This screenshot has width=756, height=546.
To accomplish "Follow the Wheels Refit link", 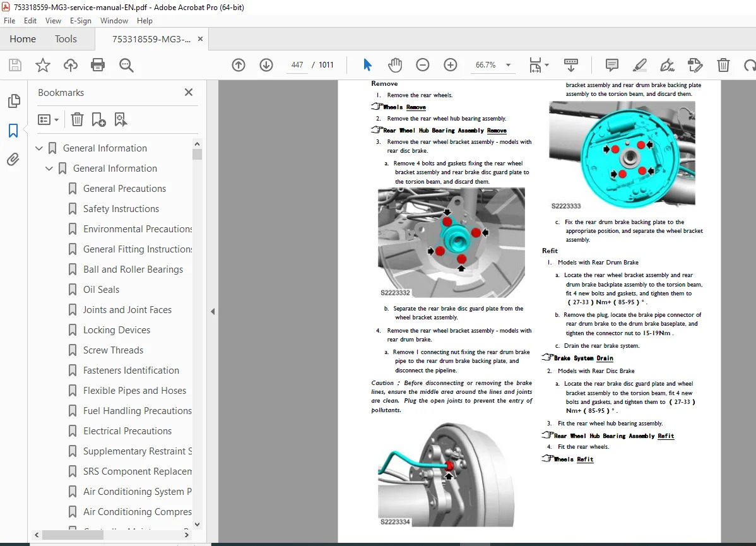I will click(574, 459).
